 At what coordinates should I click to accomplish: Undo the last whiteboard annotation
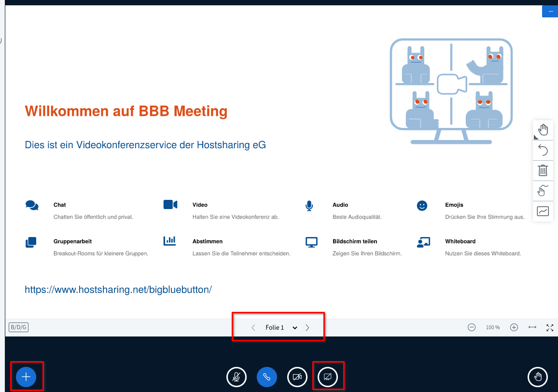(543, 150)
